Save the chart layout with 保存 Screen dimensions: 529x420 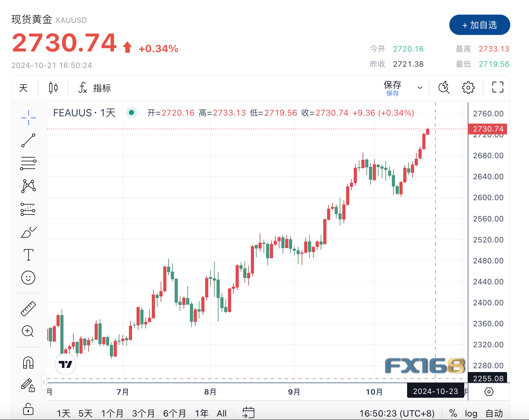392,88
